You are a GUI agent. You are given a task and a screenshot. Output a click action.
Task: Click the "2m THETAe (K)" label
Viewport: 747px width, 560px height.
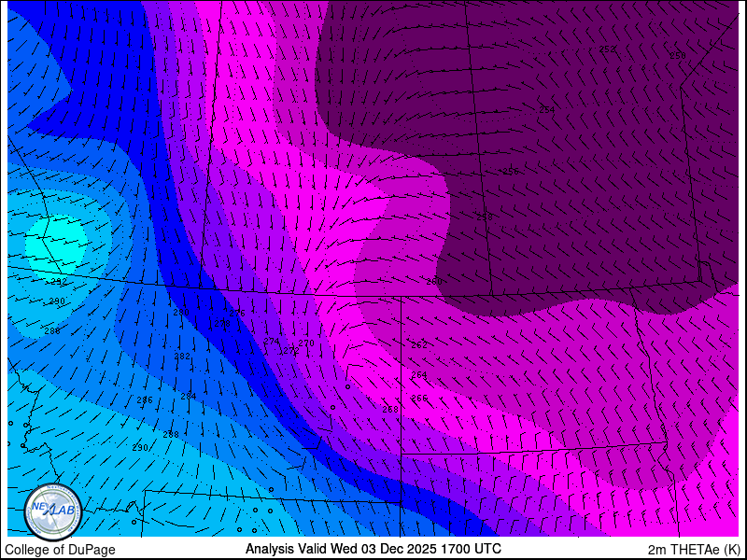click(x=695, y=550)
